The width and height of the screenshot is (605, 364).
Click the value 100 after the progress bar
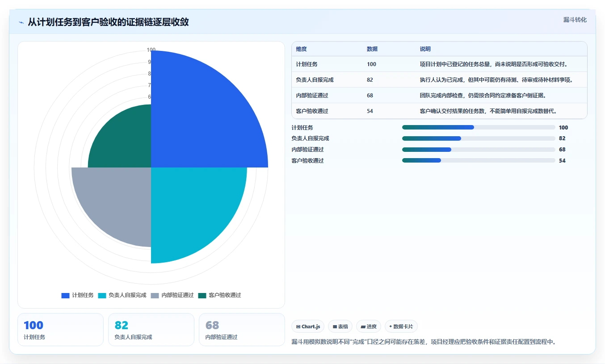click(x=563, y=128)
